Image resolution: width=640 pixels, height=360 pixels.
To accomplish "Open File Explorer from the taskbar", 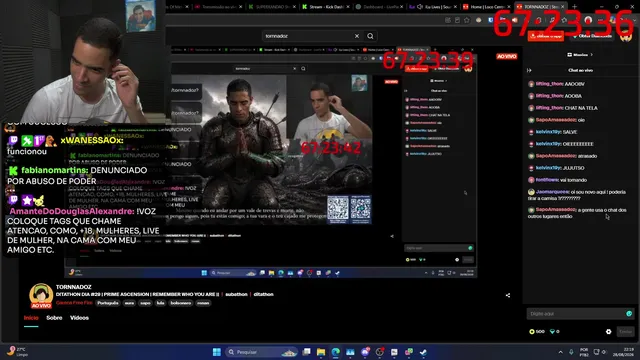I will (321, 352).
